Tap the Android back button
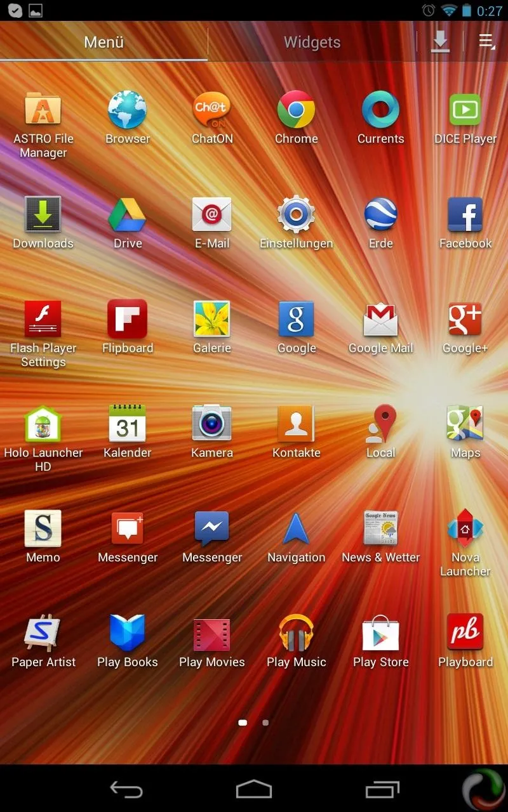Viewport: 508px width, 812px height. [x=126, y=789]
